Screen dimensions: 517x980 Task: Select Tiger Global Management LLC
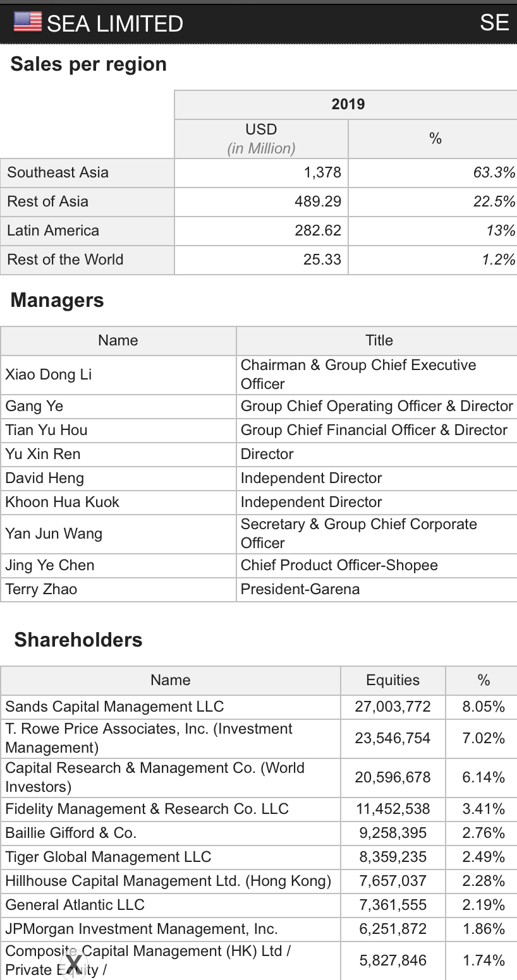[108, 857]
